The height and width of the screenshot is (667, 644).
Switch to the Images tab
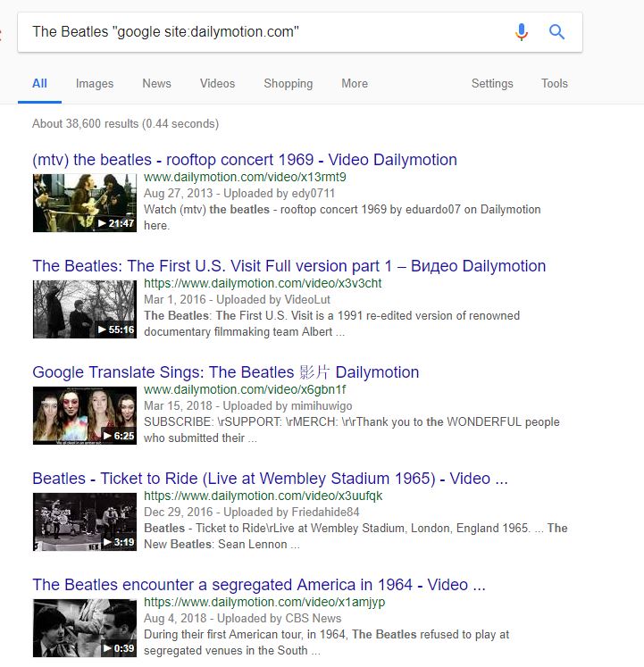pos(95,83)
